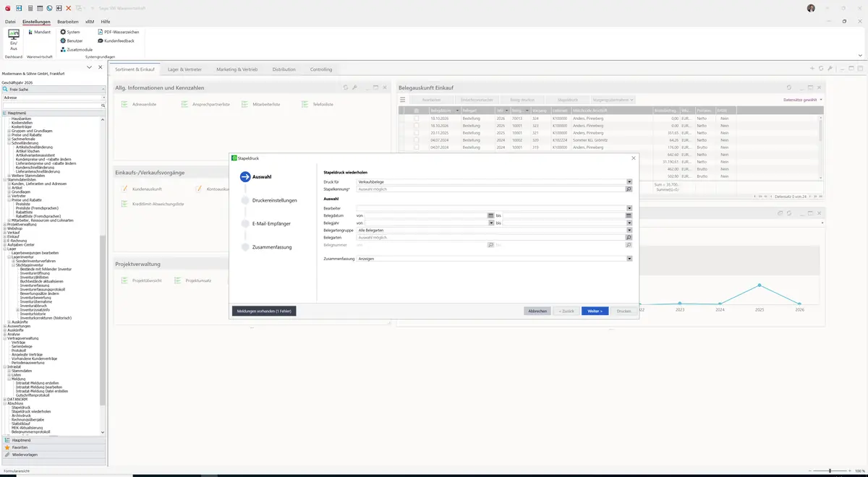Click Abbrechen in the Stapeldruck dialog
This screenshot has height=477, width=868.
pos(537,311)
